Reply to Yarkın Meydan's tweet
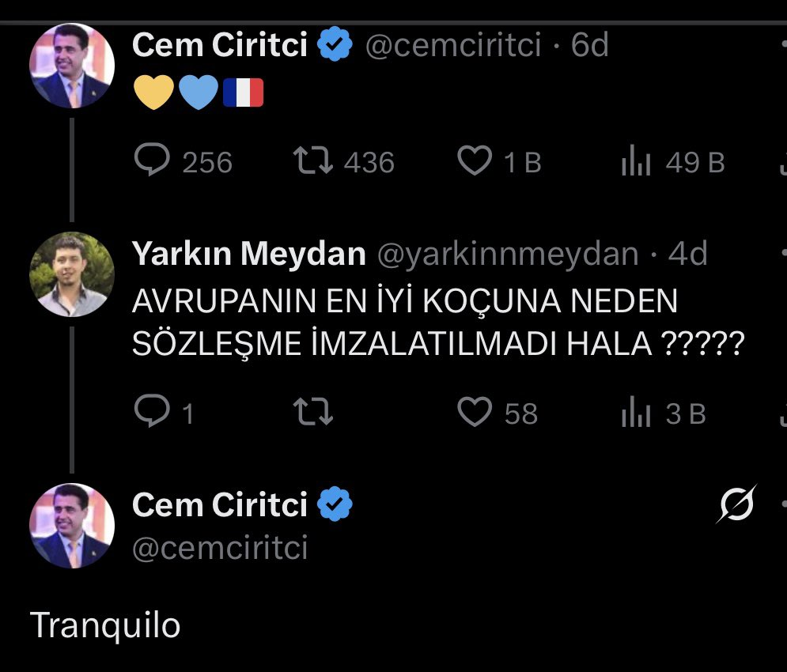 [150, 413]
